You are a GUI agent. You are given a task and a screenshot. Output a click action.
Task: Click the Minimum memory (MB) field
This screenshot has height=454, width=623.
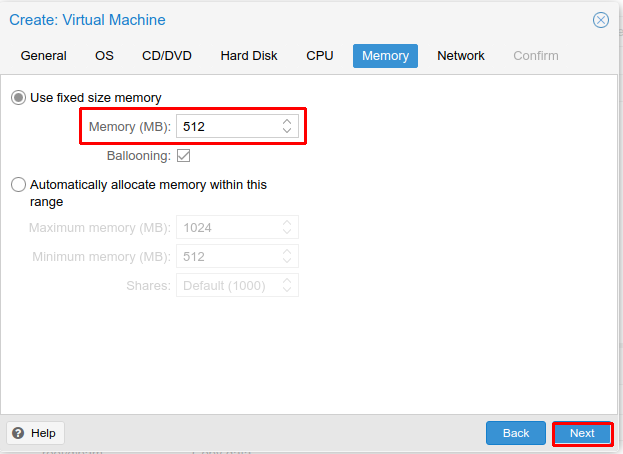227,257
